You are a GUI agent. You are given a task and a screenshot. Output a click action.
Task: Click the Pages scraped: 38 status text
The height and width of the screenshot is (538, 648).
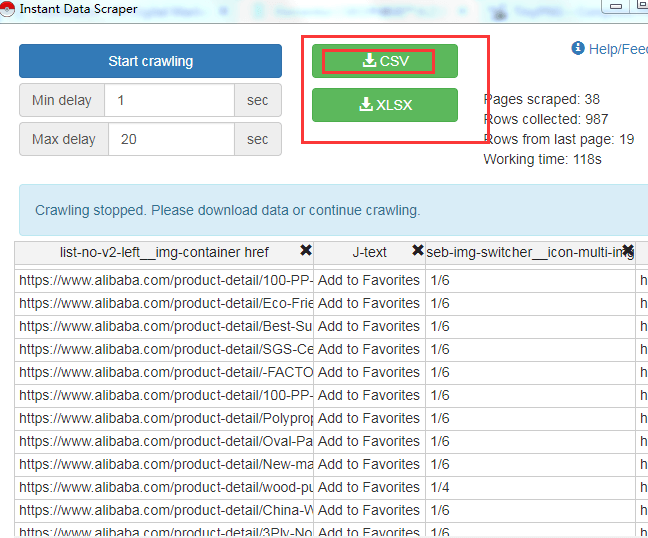click(x=541, y=100)
